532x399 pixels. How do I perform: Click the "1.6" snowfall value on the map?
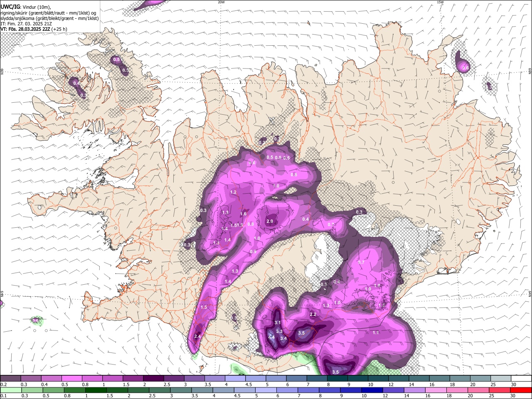coord(243,214)
